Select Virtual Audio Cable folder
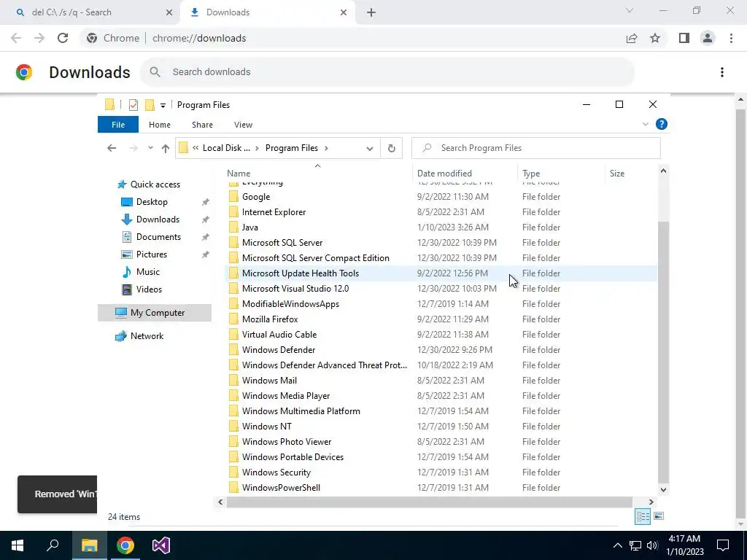Viewport: 747px width, 560px height. click(279, 335)
